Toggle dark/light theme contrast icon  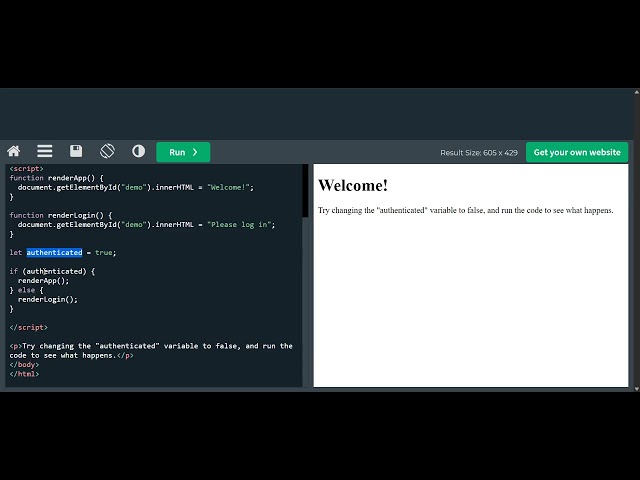tap(138, 151)
